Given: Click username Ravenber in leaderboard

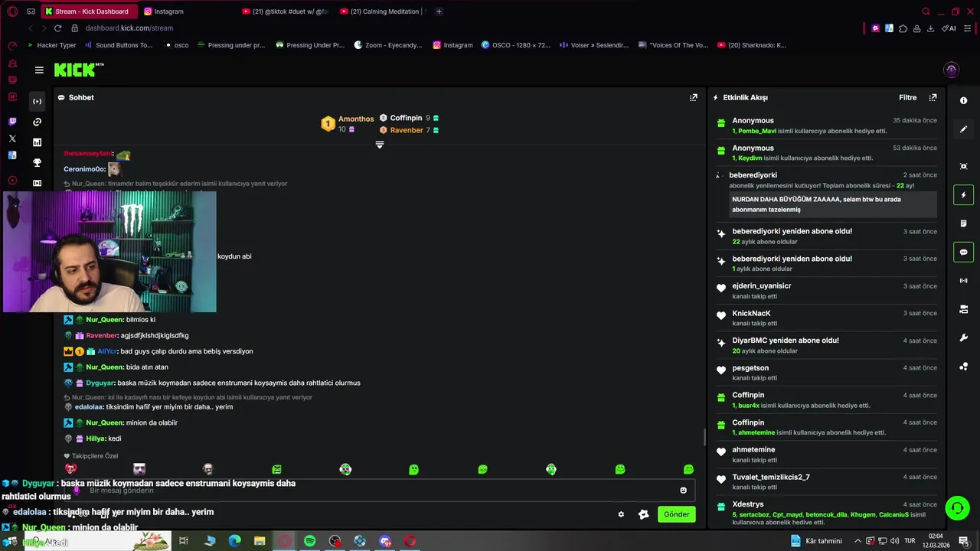Looking at the screenshot, I should 407,130.
